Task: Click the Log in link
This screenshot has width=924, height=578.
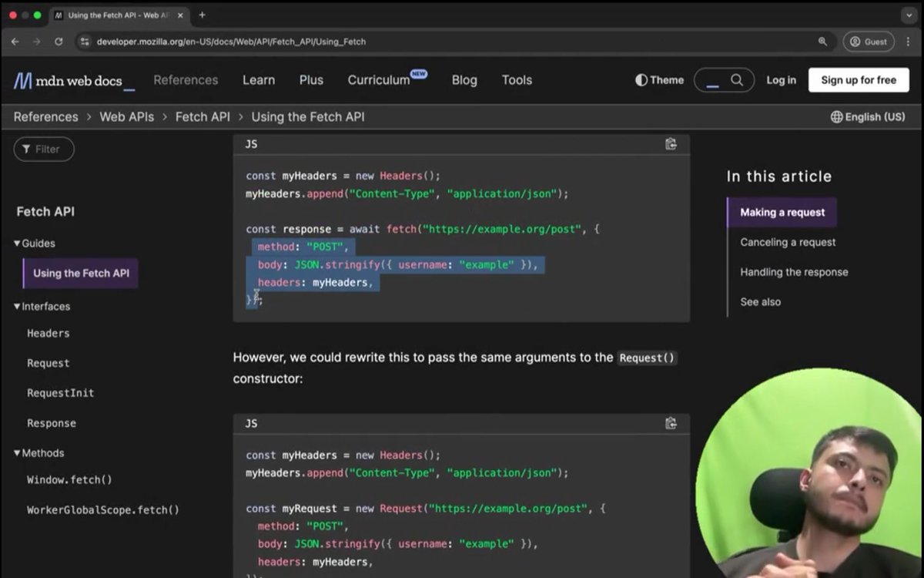Action: [781, 80]
